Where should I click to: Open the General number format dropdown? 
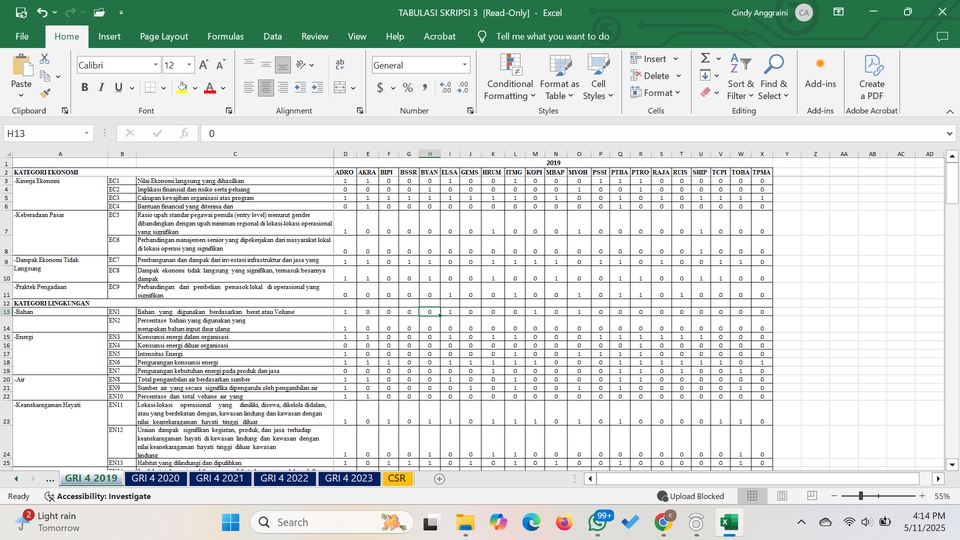coord(465,65)
